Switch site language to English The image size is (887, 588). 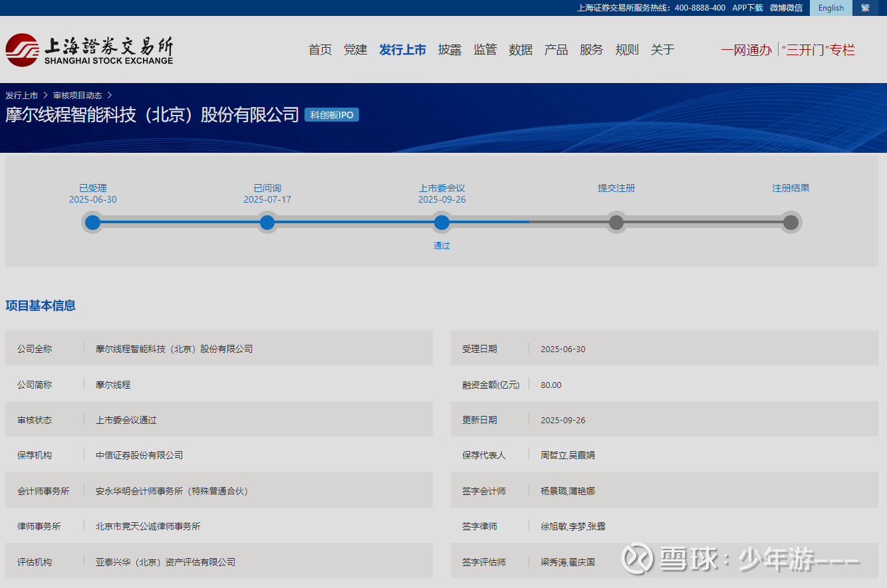pyautogui.click(x=831, y=8)
